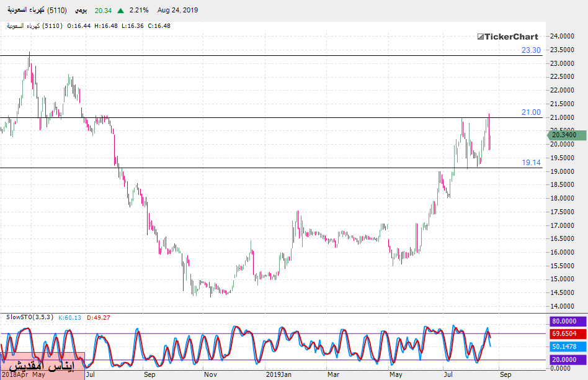The width and height of the screenshot is (588, 380).
Task: Click the Nov label on time axis
Action: pyautogui.click(x=210, y=374)
